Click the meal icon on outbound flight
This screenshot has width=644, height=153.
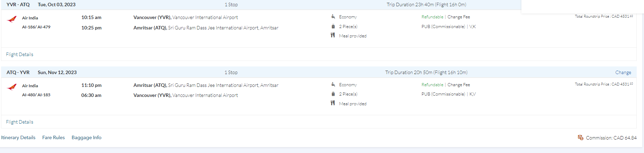[333, 35]
